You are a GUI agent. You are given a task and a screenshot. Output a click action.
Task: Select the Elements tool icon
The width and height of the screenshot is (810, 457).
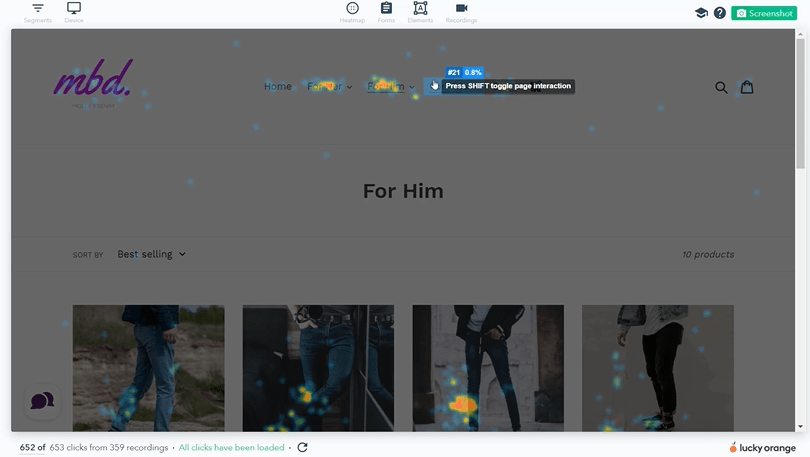[420, 8]
